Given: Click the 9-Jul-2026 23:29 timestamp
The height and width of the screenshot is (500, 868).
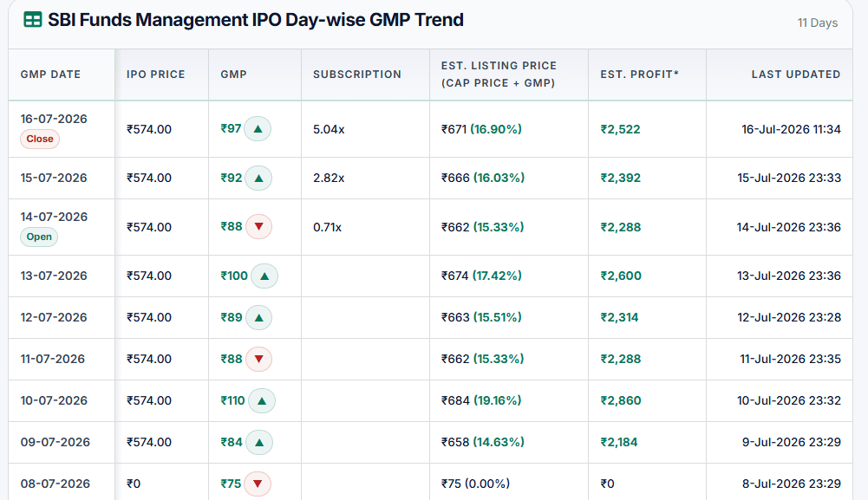Looking at the screenshot, I should tap(792, 442).
